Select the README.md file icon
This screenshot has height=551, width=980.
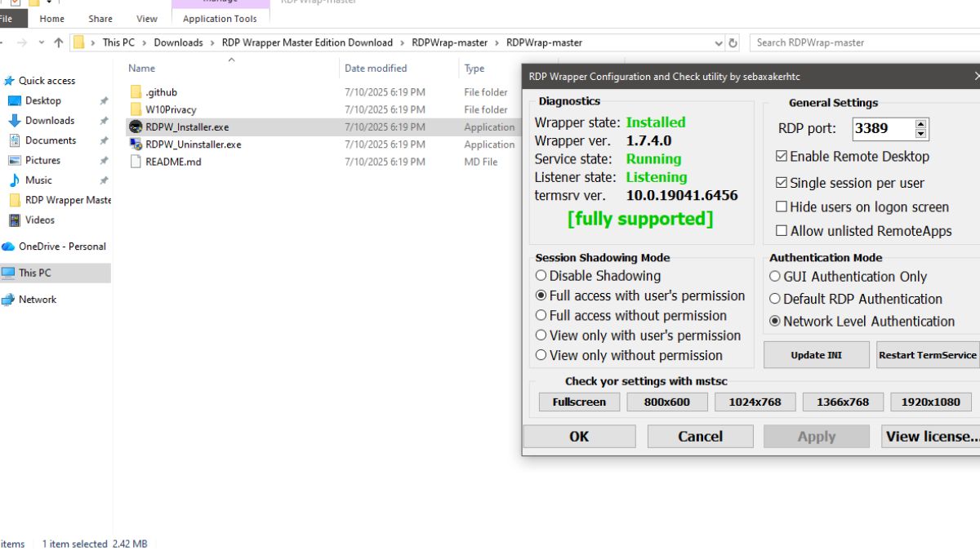135,162
